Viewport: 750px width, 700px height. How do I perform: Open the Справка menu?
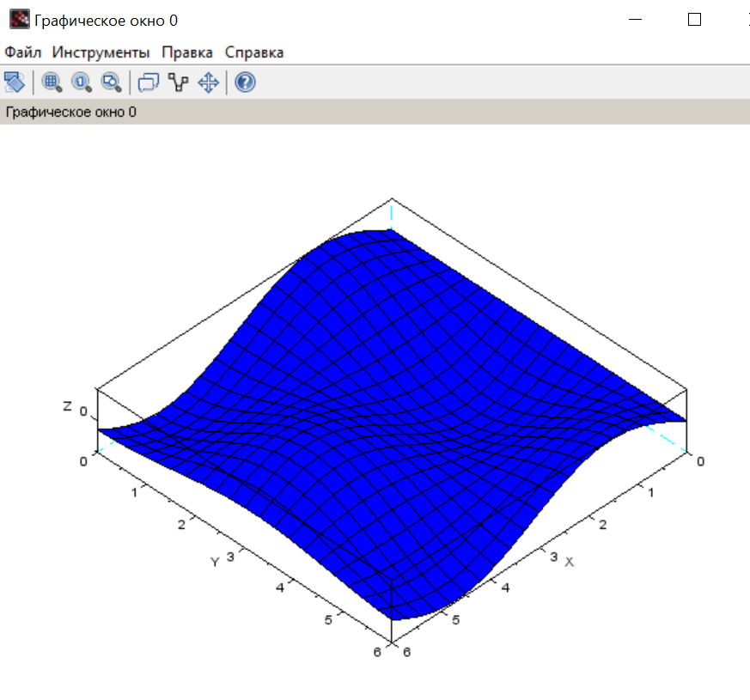[254, 52]
